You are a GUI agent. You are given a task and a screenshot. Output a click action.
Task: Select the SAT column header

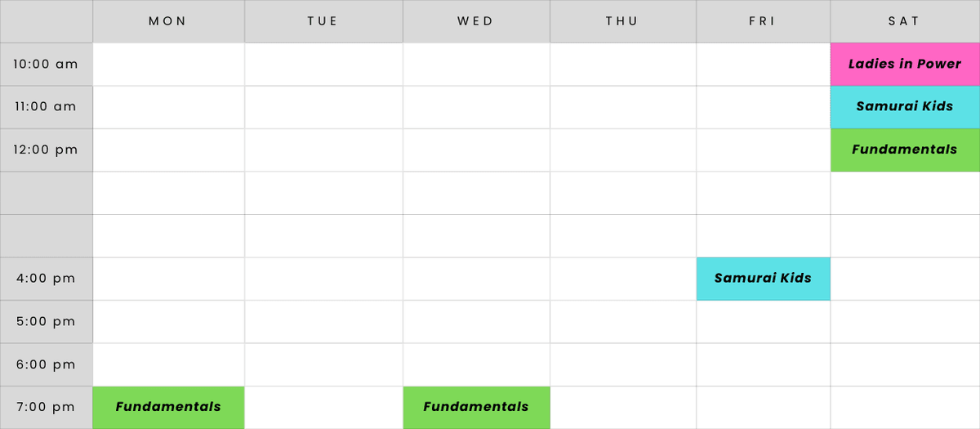click(905, 21)
